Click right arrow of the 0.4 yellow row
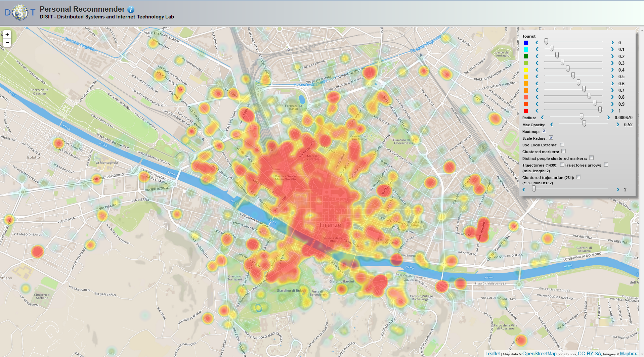This screenshot has height=357, width=644. pos(612,70)
